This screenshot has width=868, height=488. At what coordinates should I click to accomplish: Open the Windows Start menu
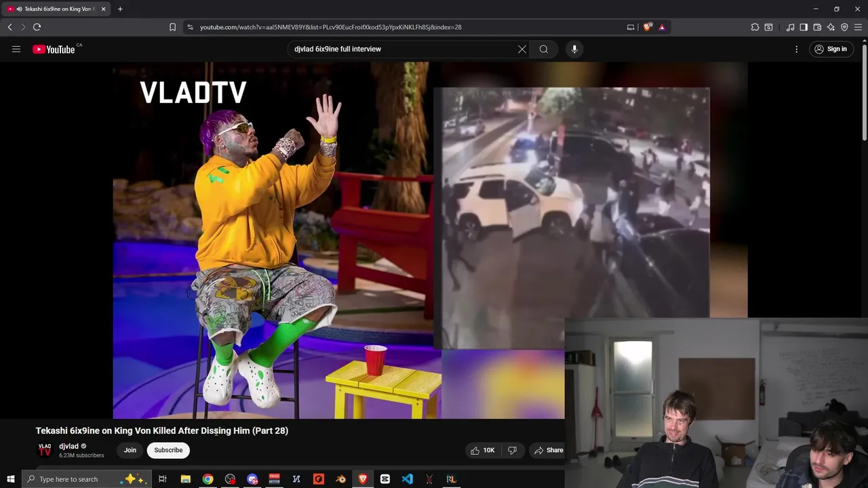point(10,479)
